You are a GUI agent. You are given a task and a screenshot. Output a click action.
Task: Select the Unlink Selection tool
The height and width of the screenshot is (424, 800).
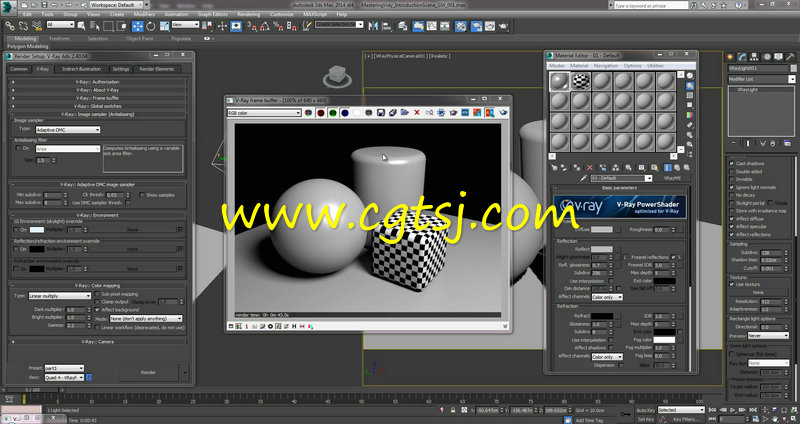[23, 26]
